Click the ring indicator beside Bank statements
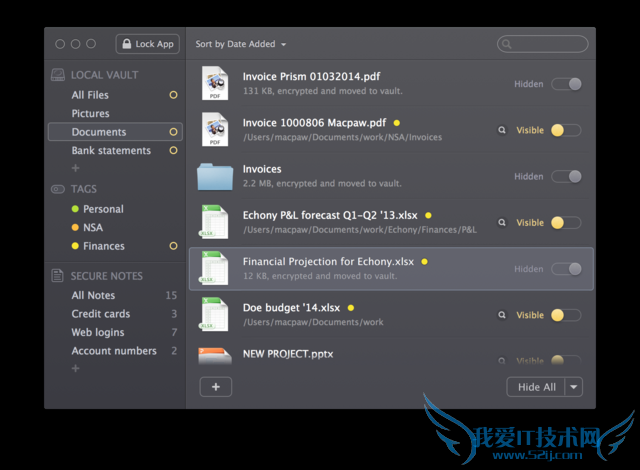The width and height of the screenshot is (640, 470). [173, 151]
